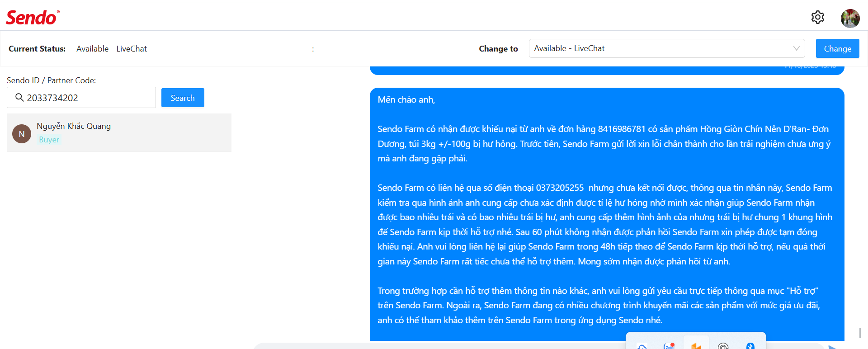868x349 pixels.
Task: Click the 'Mến chào anh,' greeting line
Action: [406, 99]
